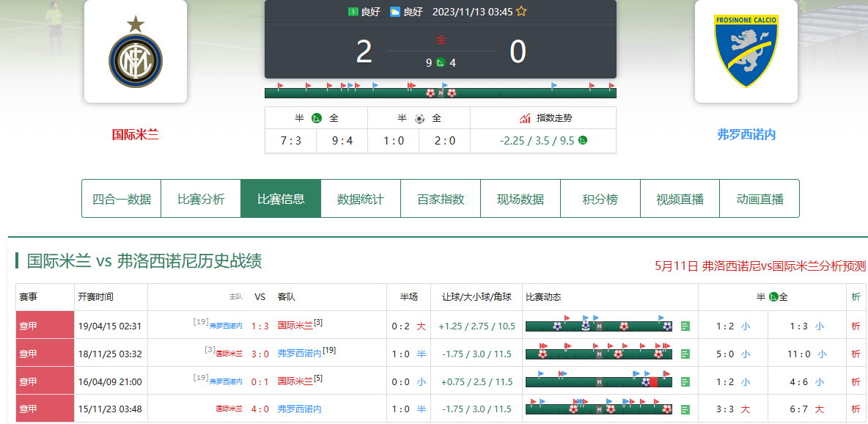Image resolution: width=868 pixels, height=424 pixels.
Task: Switch to the 四合一数据 tab
Action: 121,199
